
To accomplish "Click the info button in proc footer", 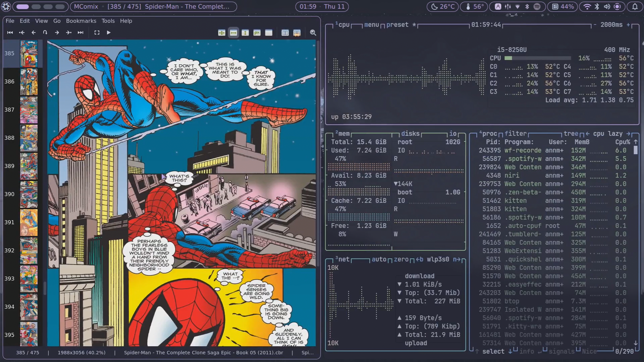I will click(527, 352).
